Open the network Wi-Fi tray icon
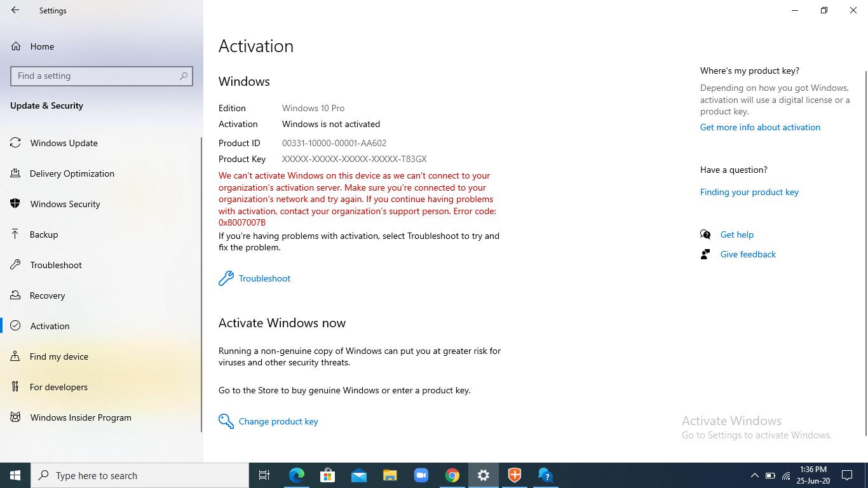This screenshot has width=868, height=488. [786, 475]
